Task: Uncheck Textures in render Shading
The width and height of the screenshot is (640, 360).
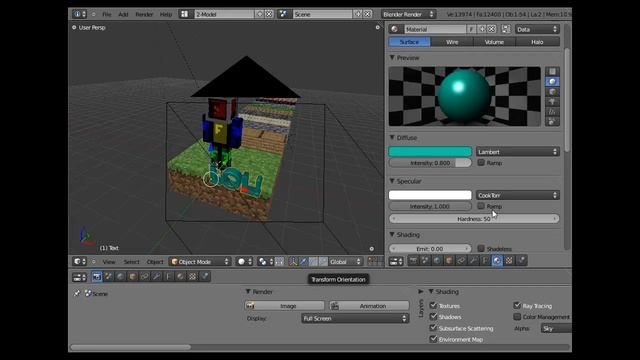Action: pos(433,305)
